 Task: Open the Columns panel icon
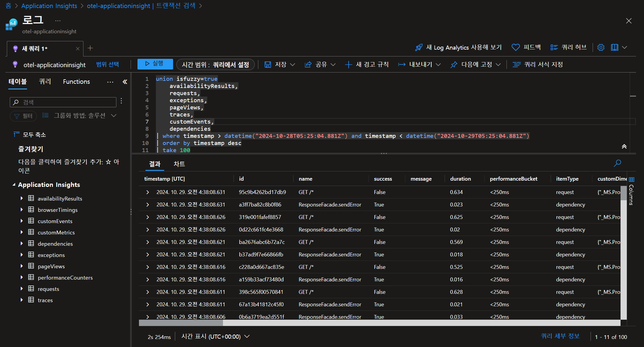point(632,179)
